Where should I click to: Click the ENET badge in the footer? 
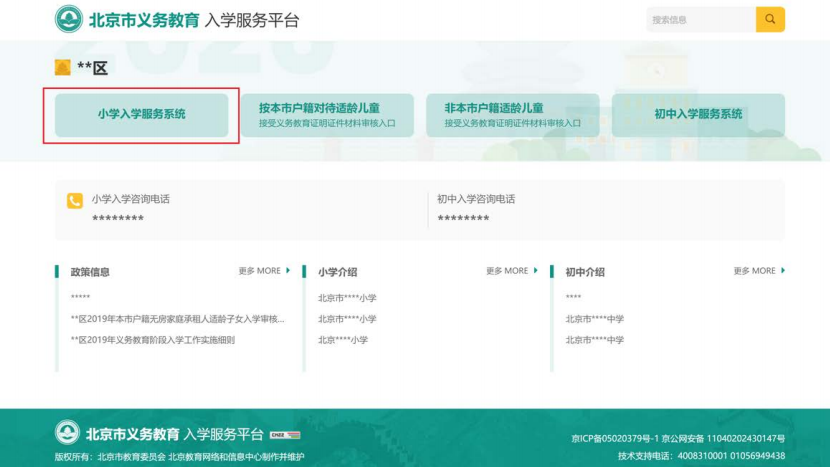point(285,435)
